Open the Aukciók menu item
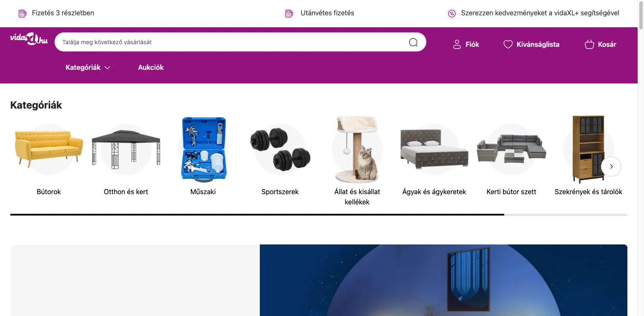 click(151, 67)
